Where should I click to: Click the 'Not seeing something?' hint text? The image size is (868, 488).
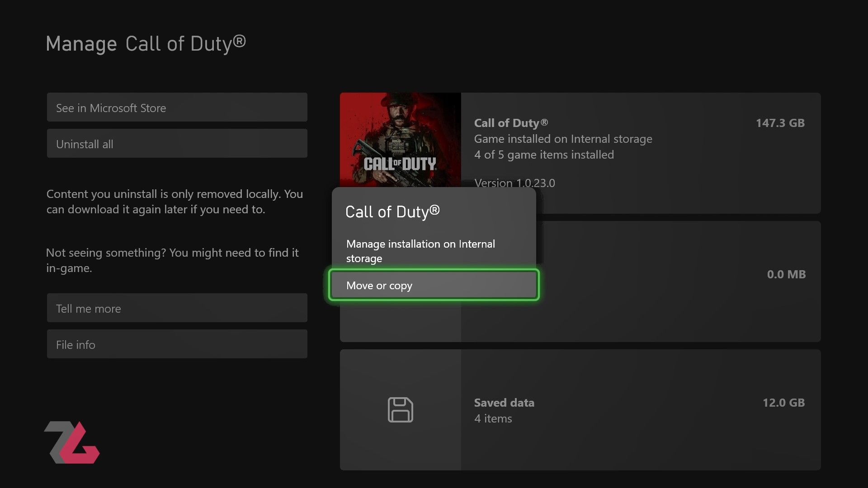(x=172, y=260)
